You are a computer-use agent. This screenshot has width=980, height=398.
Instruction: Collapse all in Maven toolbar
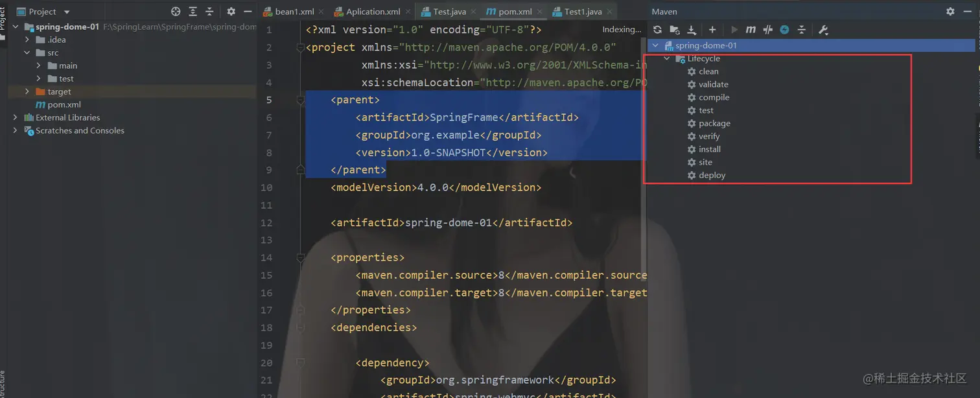point(802,30)
